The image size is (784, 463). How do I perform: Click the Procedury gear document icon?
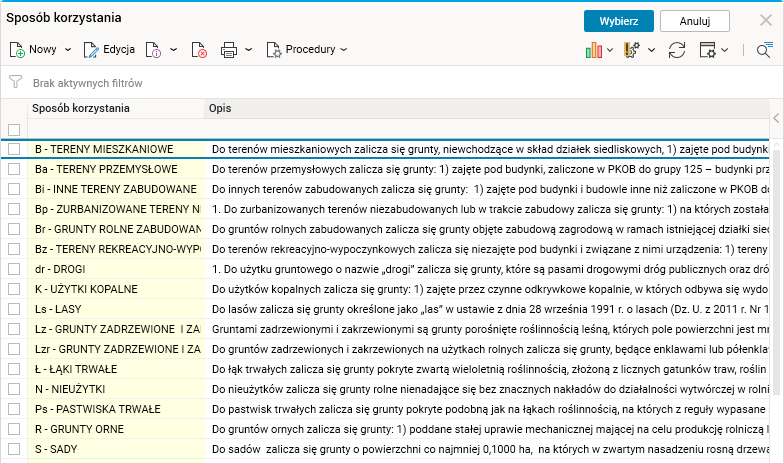click(274, 50)
